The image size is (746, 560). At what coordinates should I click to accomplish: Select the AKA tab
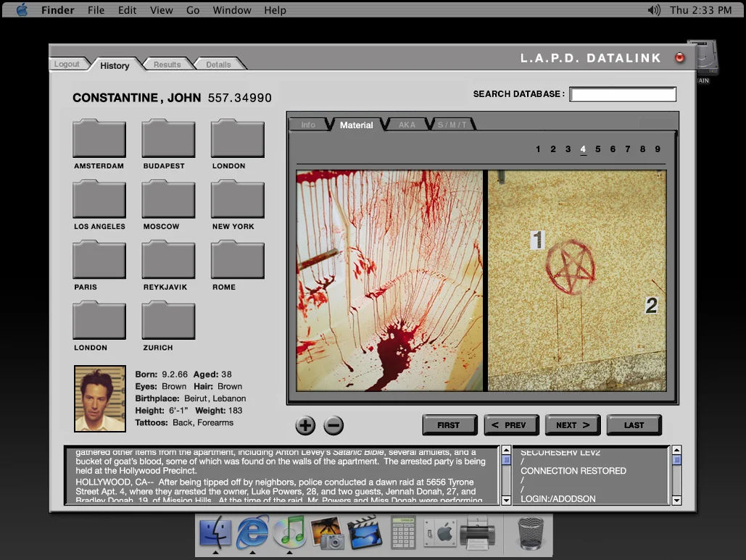pyautogui.click(x=407, y=125)
